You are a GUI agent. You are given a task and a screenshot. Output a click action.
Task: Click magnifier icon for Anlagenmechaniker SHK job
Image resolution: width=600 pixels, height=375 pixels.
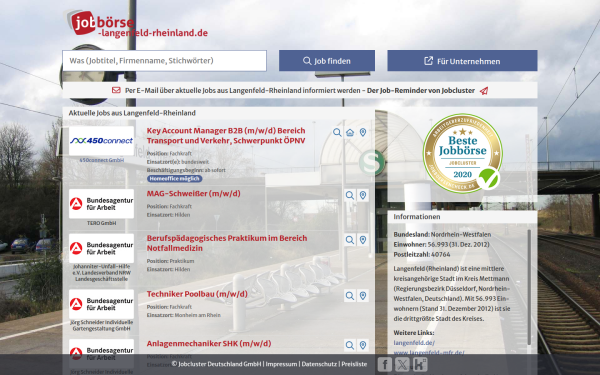click(350, 345)
